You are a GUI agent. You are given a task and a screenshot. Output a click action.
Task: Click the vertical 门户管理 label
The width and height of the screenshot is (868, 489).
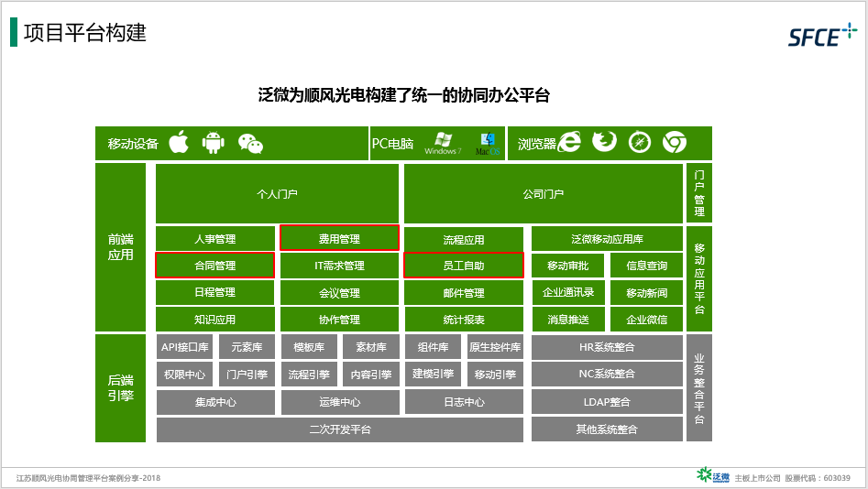pyautogui.click(x=699, y=193)
